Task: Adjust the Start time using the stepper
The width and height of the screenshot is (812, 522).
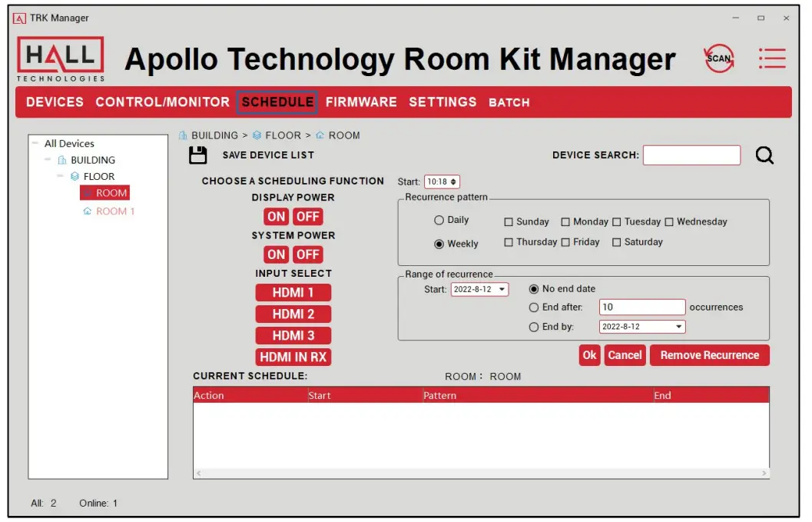Action: 453,181
